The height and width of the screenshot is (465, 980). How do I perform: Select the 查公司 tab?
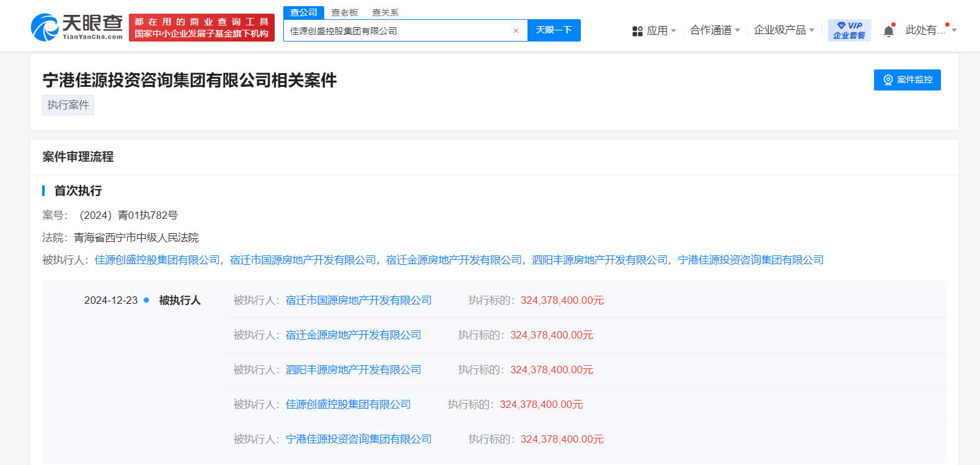click(x=304, y=12)
